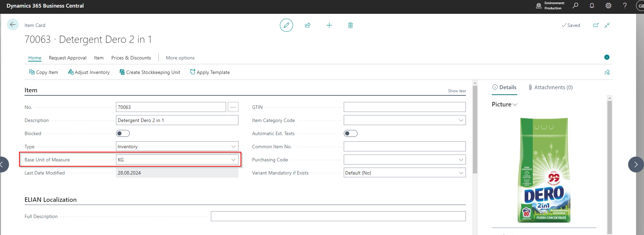Click in the No. field
This screenshot has height=235, width=644.
pyautogui.click(x=171, y=107)
